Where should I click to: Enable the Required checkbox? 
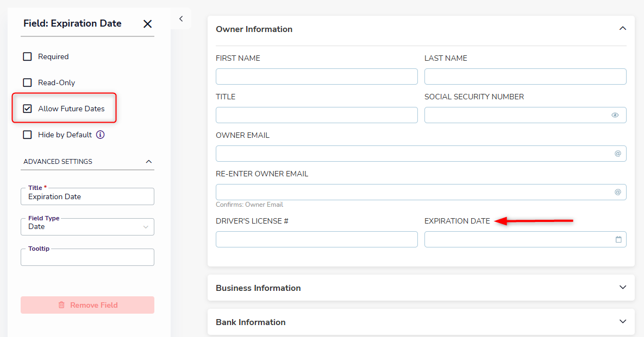tap(28, 56)
